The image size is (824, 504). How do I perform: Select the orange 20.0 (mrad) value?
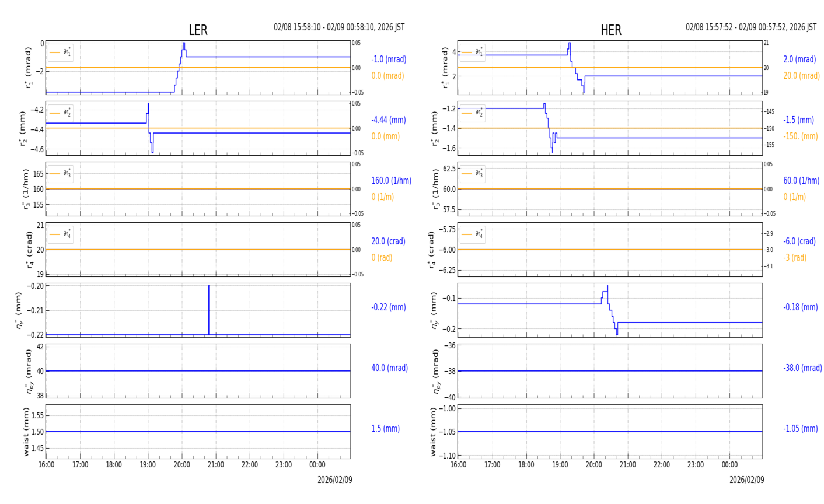[802, 76]
